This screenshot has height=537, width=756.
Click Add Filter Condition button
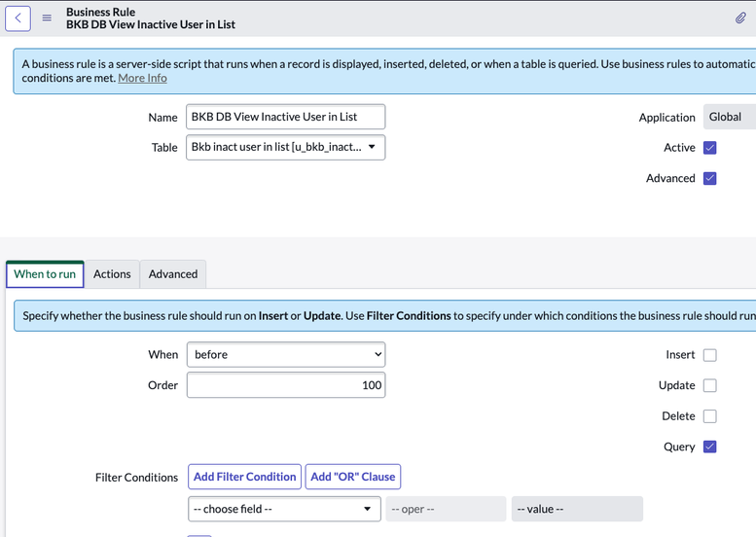point(244,477)
